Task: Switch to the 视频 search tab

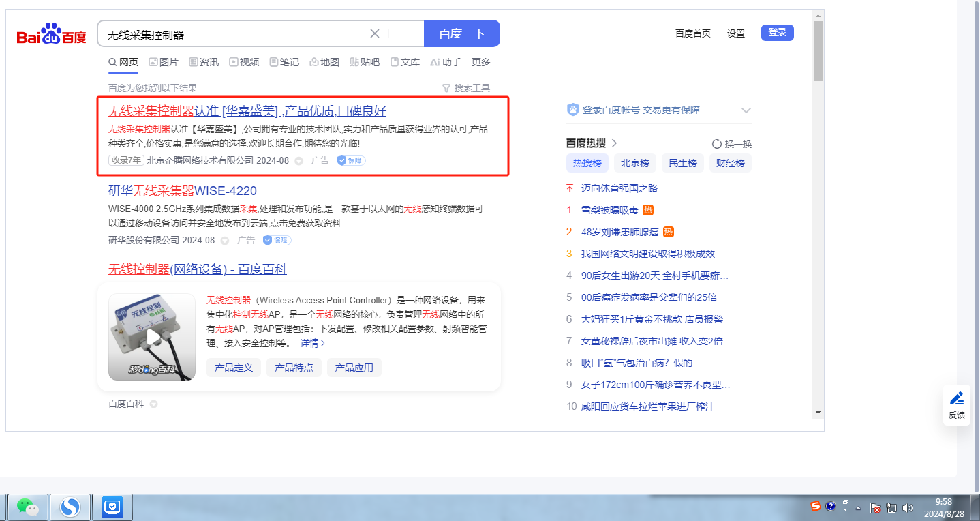Action: coord(244,62)
